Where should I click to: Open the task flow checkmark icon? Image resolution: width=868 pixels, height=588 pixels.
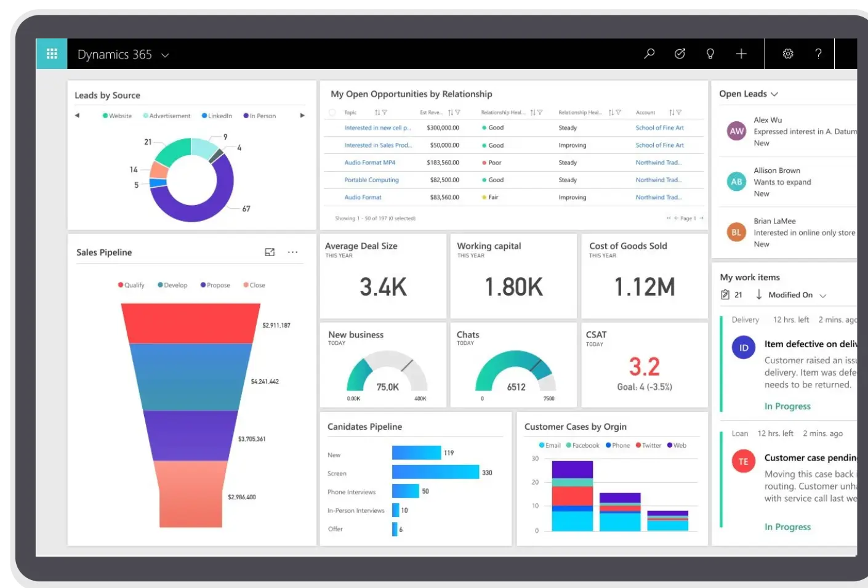coord(680,54)
